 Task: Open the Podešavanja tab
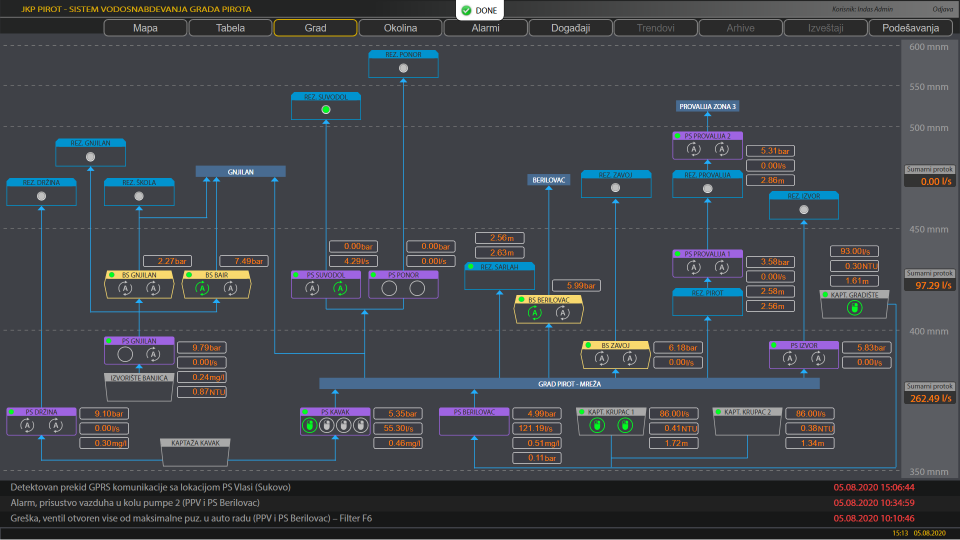(x=910, y=28)
